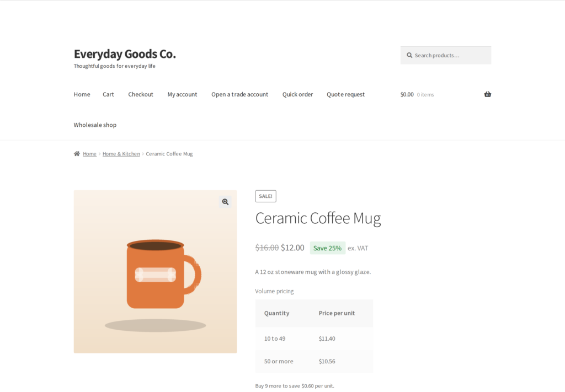Open the Quick order page
Viewport: 565px width, 392px height.
(x=297, y=94)
